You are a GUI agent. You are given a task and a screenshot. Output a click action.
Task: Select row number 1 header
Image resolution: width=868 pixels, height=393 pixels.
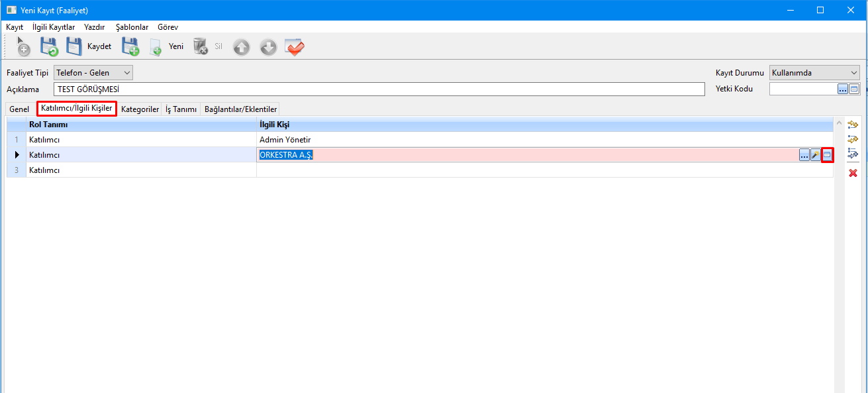(x=16, y=139)
